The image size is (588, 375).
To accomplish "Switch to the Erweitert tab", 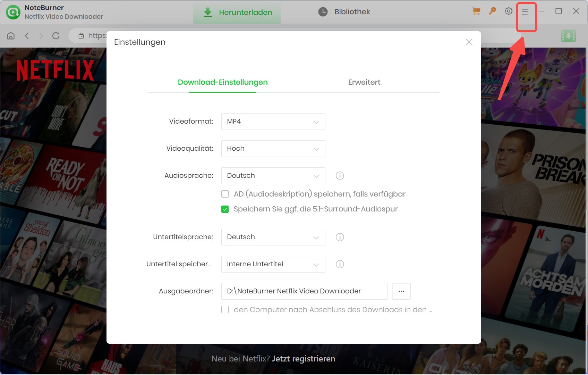I will tap(364, 82).
